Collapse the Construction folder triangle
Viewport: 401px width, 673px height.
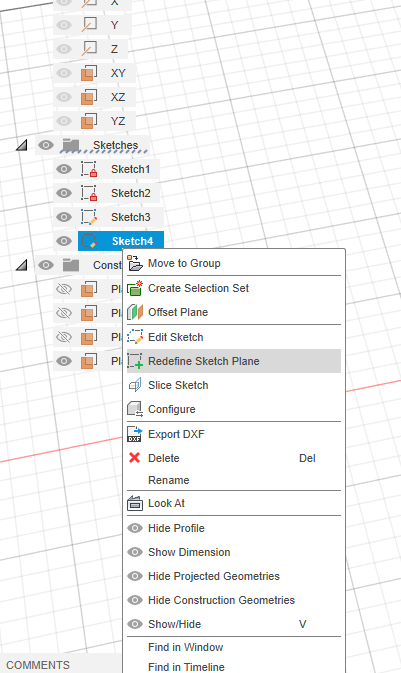[x=21, y=265]
